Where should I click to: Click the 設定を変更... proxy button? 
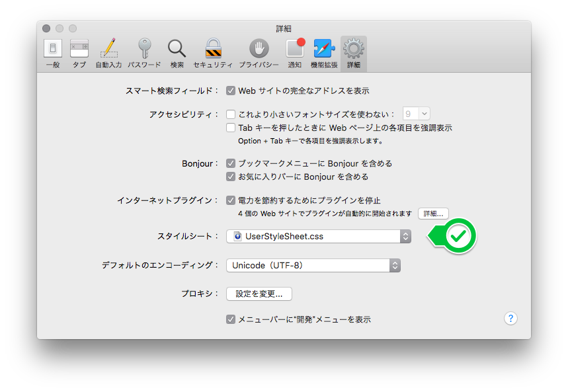pyautogui.click(x=259, y=294)
